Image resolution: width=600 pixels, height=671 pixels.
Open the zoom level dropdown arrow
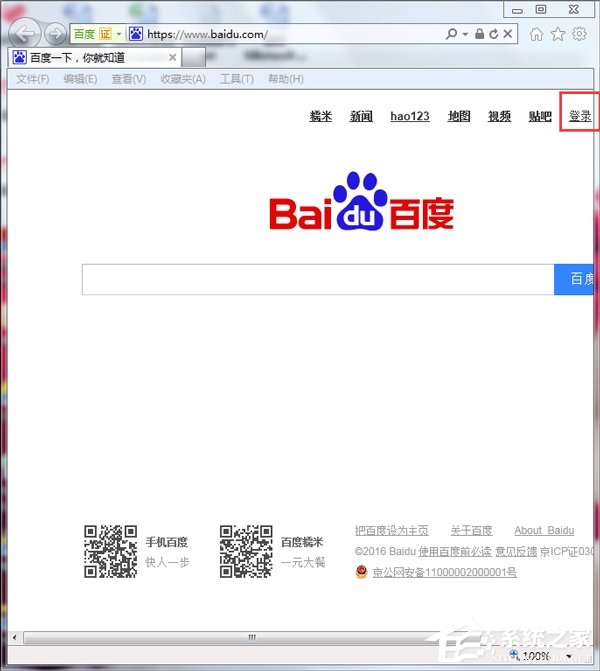point(569,656)
